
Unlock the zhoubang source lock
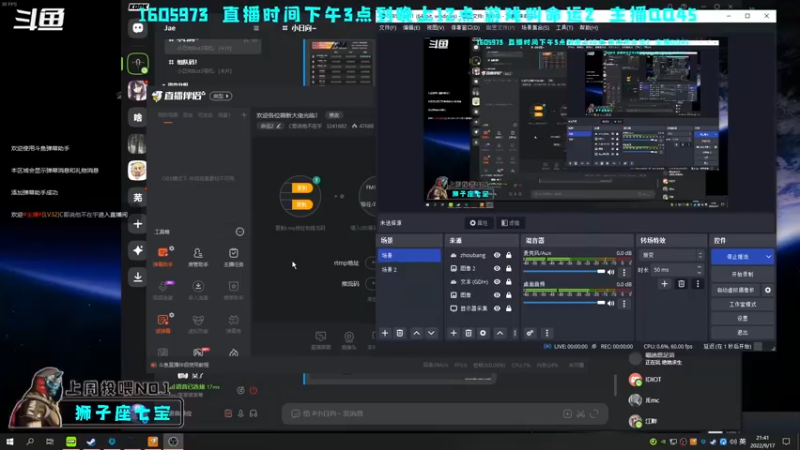pyautogui.click(x=509, y=255)
